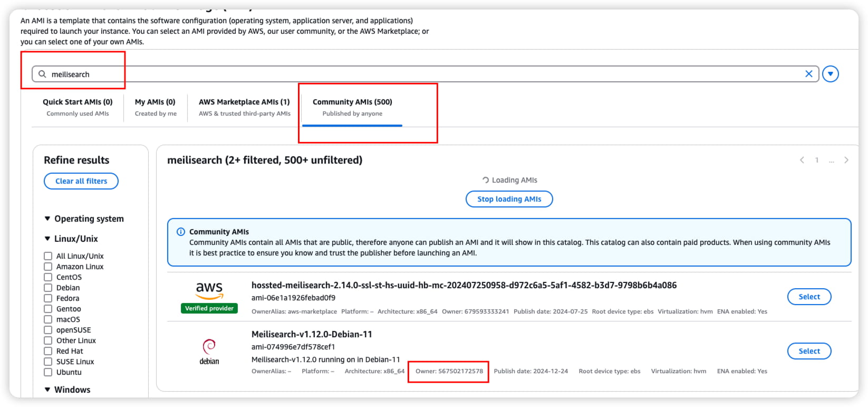
Task: Clear the meilisearch search text with X
Action: point(808,74)
